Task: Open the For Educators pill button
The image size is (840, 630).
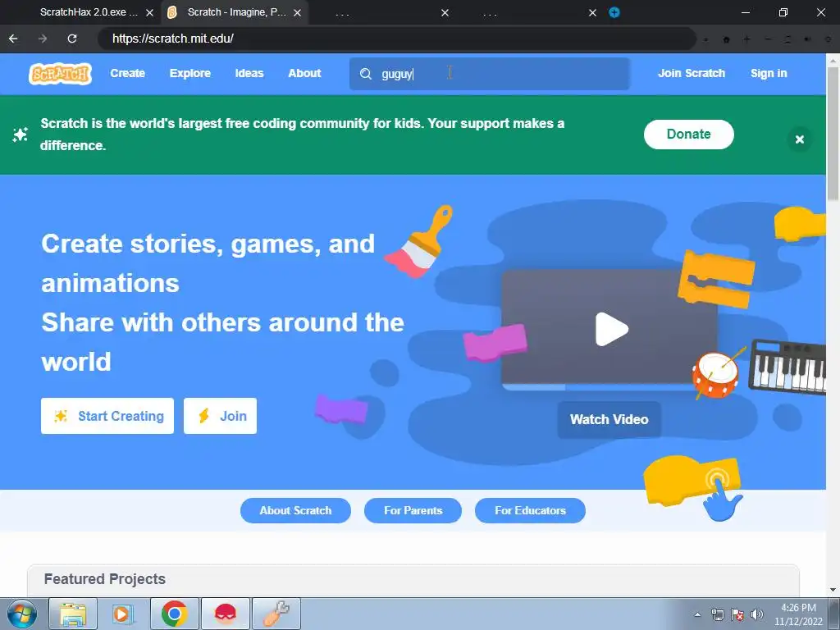Action: [x=530, y=510]
